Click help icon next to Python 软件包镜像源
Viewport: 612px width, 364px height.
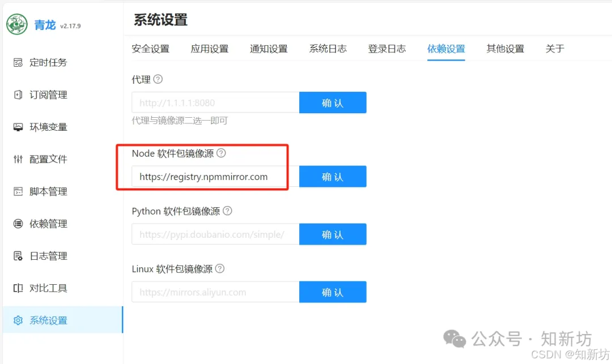click(227, 211)
